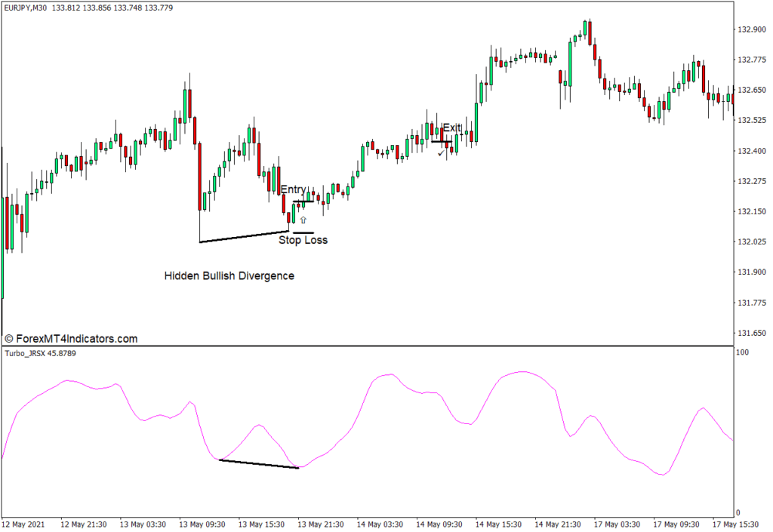
Task: Select the Entry horizontal line marker
Action: 303,201
